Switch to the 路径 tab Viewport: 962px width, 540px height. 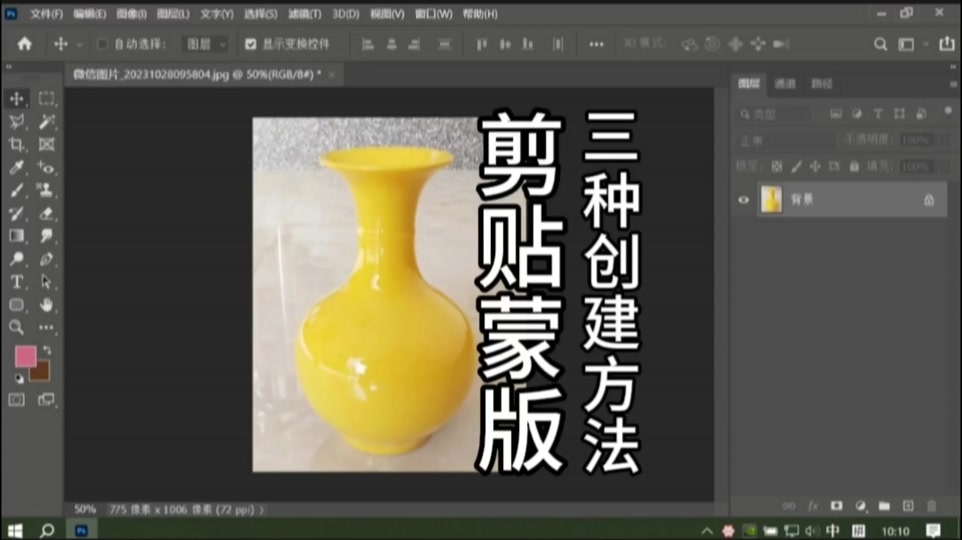point(822,83)
